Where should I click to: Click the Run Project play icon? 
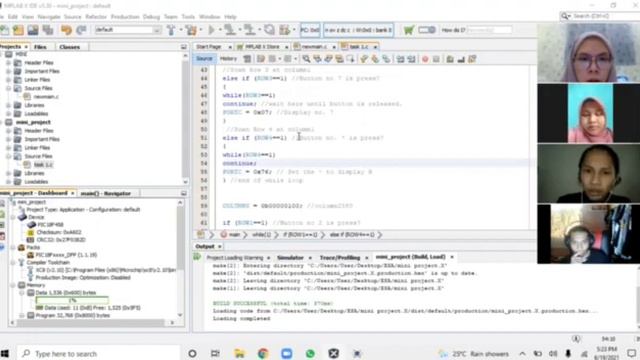(211, 30)
